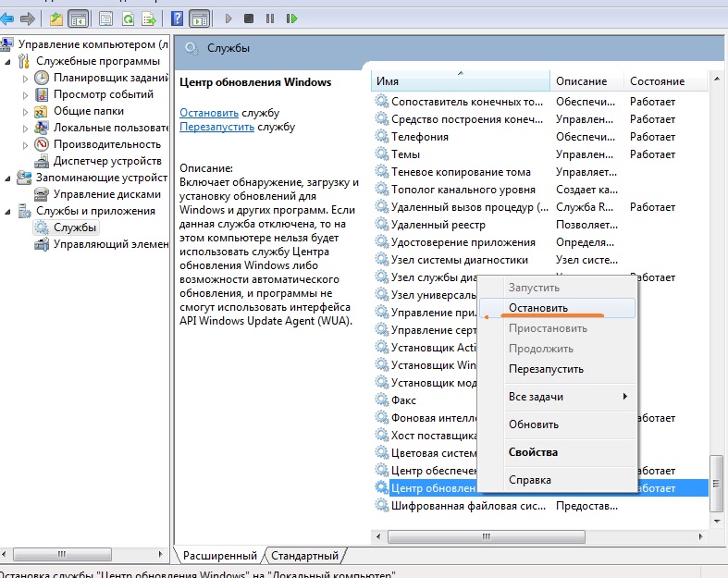Click the green Refresh toolbar icon
The height and width of the screenshot is (578, 728).
pyautogui.click(x=129, y=19)
